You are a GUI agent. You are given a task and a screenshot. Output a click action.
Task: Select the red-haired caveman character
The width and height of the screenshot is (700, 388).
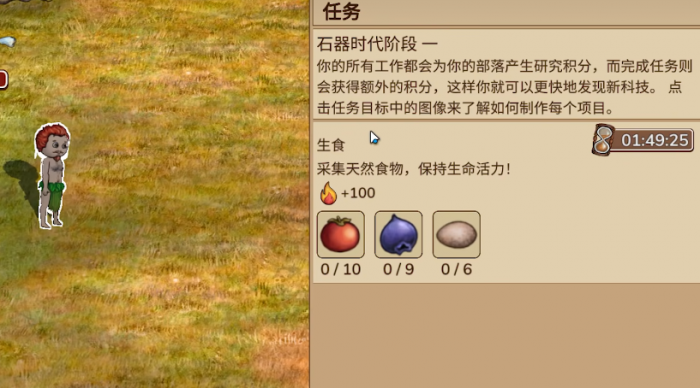pyautogui.click(x=52, y=175)
